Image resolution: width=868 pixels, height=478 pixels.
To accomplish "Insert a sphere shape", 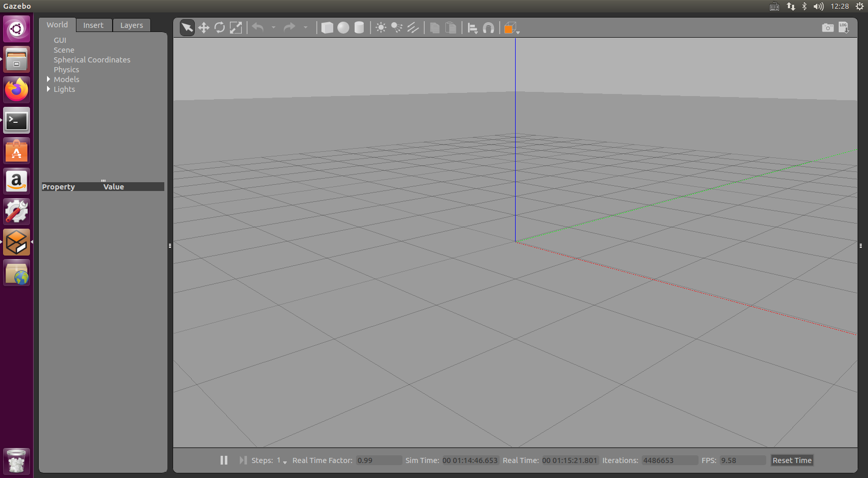I will pyautogui.click(x=343, y=27).
